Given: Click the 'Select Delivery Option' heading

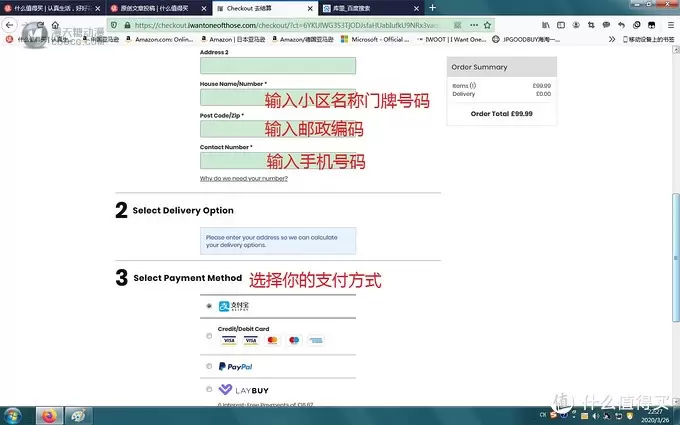Looking at the screenshot, I should pyautogui.click(x=183, y=210).
